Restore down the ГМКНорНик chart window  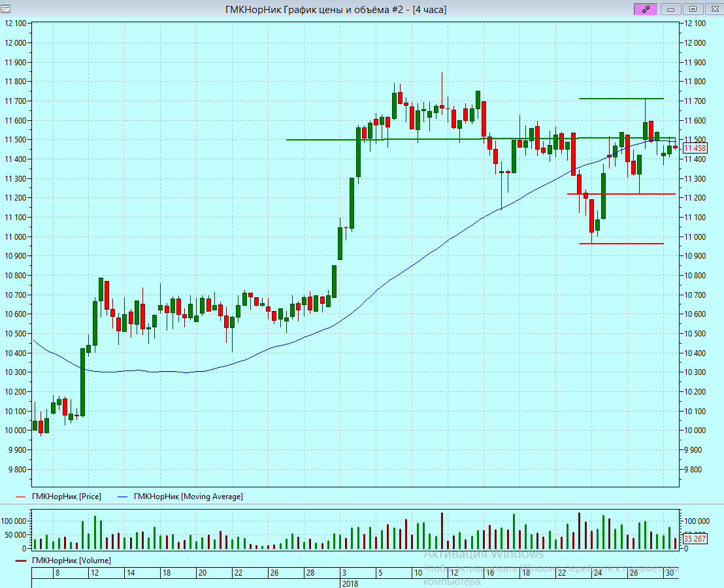693,9
